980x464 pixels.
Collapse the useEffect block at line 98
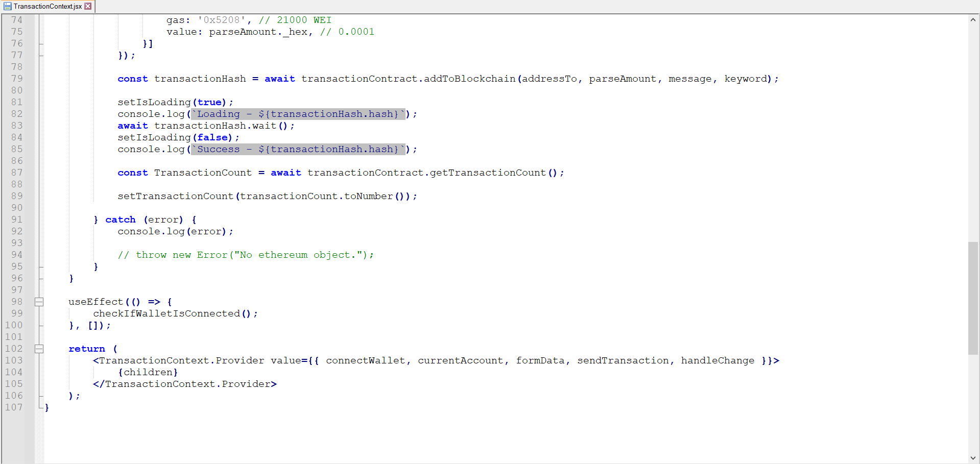(x=39, y=302)
